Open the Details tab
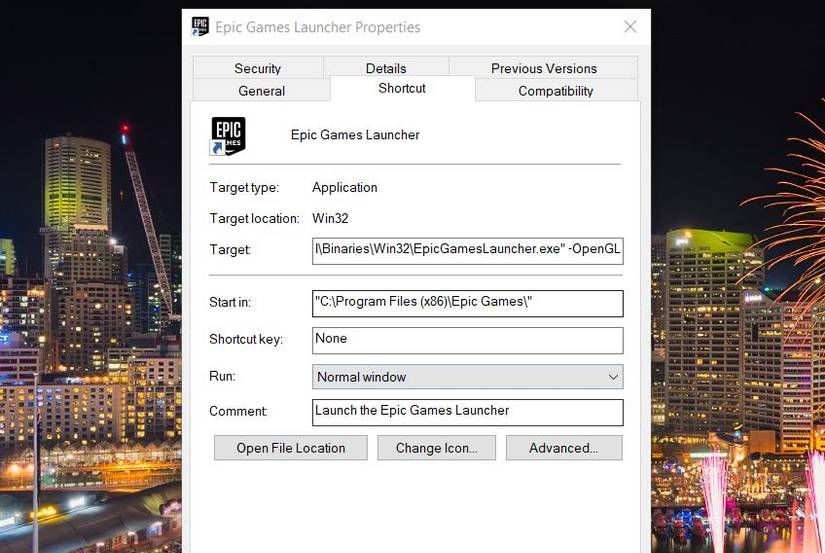Viewport: 825px width, 553px height. (386, 68)
